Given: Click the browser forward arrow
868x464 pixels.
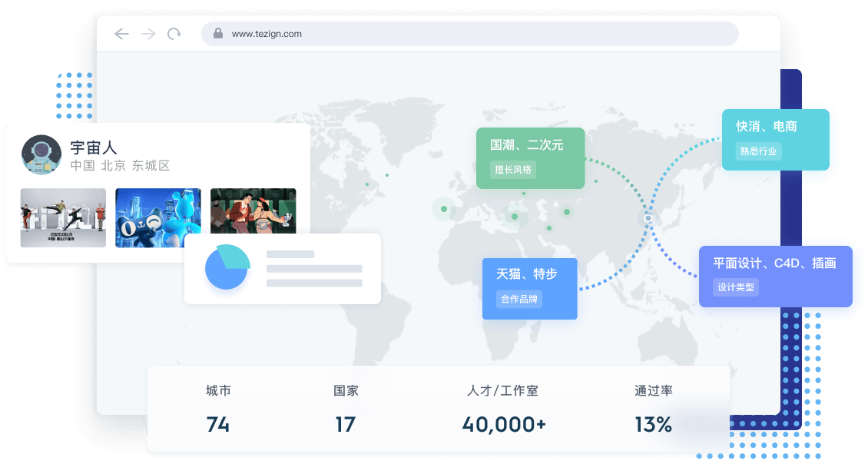Looking at the screenshot, I should 148,34.
